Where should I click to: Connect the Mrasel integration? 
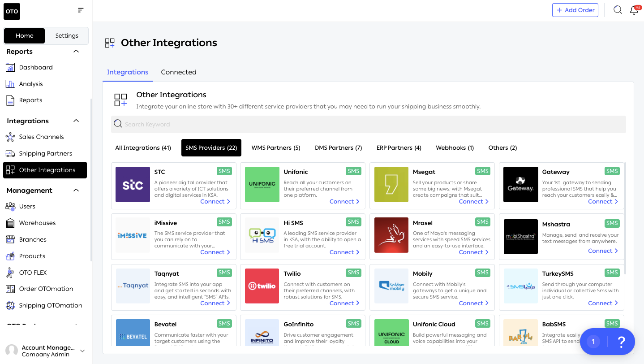coord(474,252)
